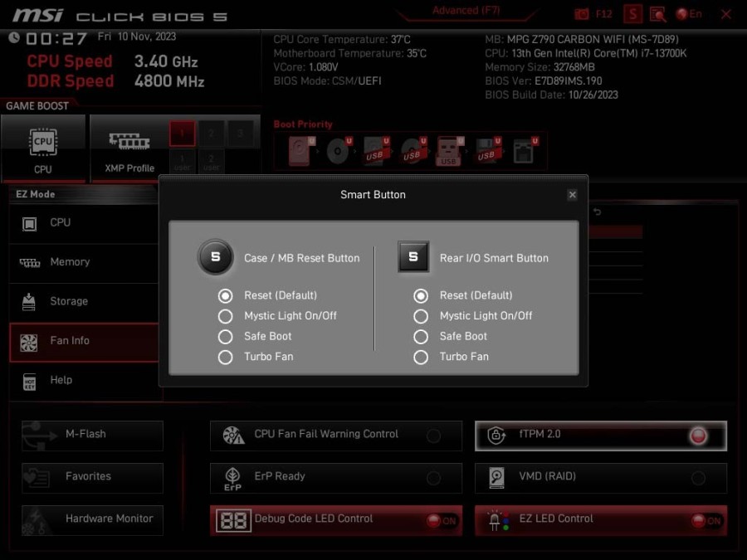
Task: Click the fan icon beside Fan Info
Action: click(29, 343)
